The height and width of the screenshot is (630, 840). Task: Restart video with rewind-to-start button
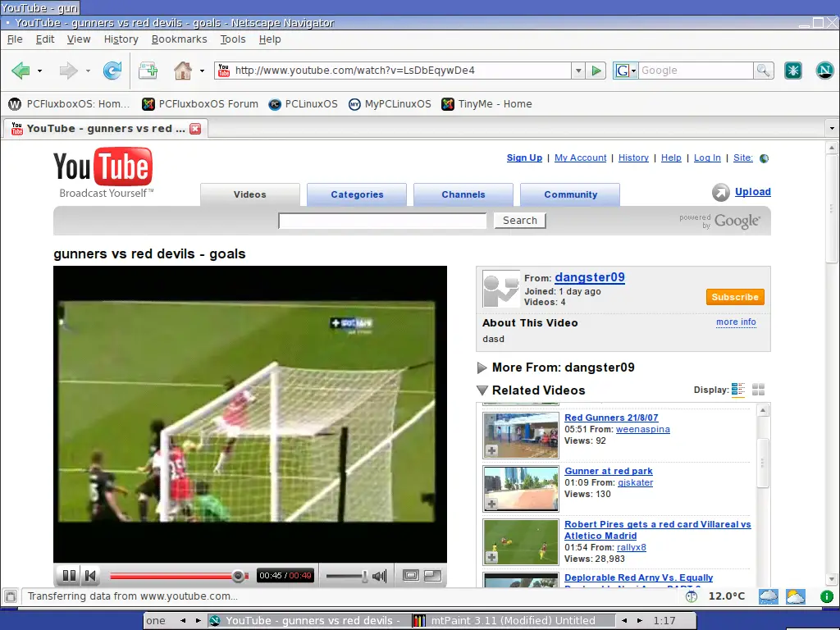tap(90, 575)
